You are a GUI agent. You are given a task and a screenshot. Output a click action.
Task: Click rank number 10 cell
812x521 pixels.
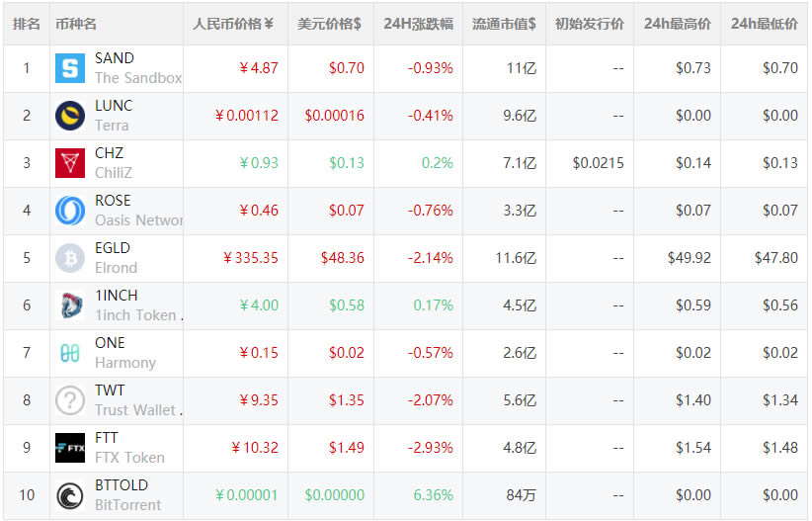click(x=27, y=495)
